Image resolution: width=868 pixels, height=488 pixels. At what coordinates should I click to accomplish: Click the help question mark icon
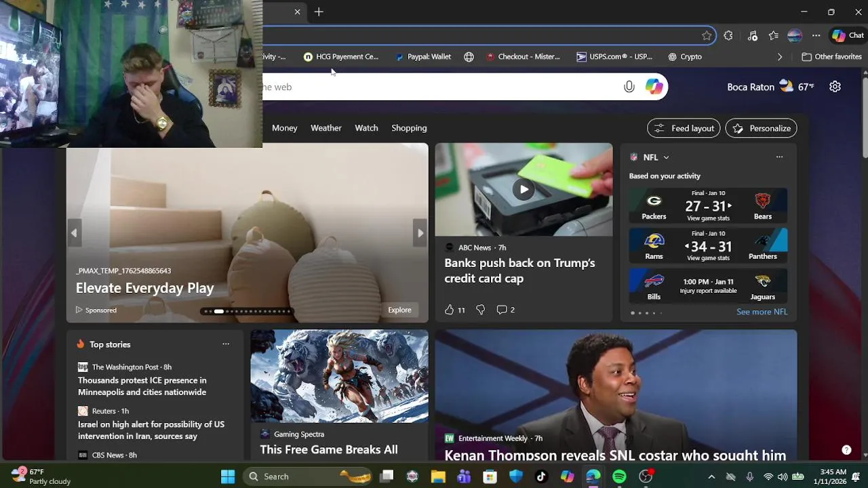[x=846, y=450]
